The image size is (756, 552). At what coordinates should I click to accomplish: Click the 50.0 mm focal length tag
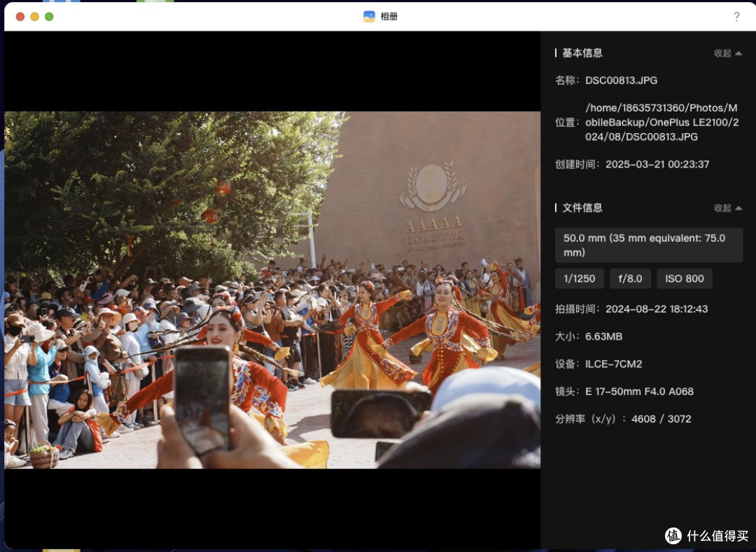(648, 245)
